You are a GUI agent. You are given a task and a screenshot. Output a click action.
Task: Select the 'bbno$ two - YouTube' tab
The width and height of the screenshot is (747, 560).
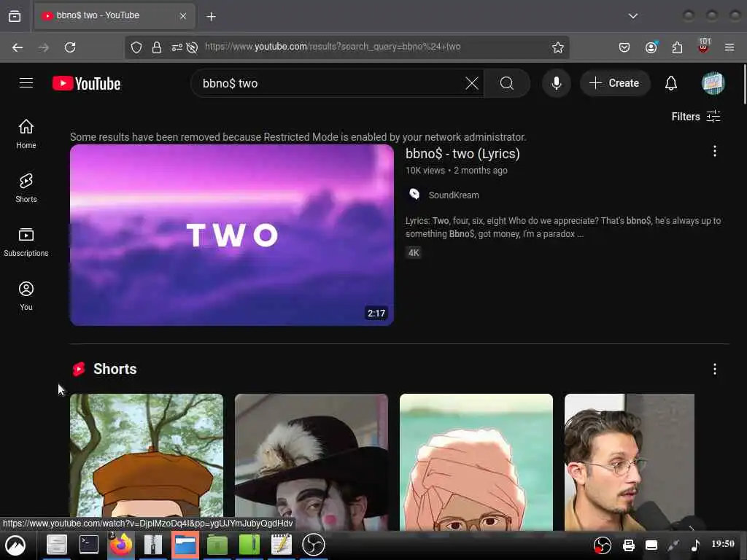click(115, 16)
